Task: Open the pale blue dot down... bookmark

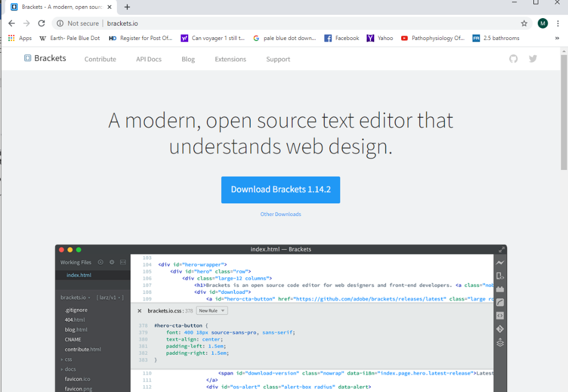Action: tap(285, 38)
